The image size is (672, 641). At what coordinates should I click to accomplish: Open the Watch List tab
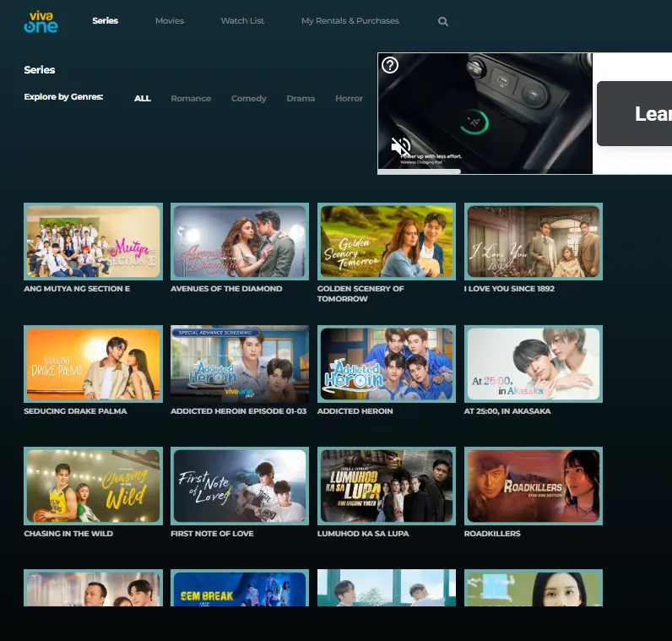[242, 20]
